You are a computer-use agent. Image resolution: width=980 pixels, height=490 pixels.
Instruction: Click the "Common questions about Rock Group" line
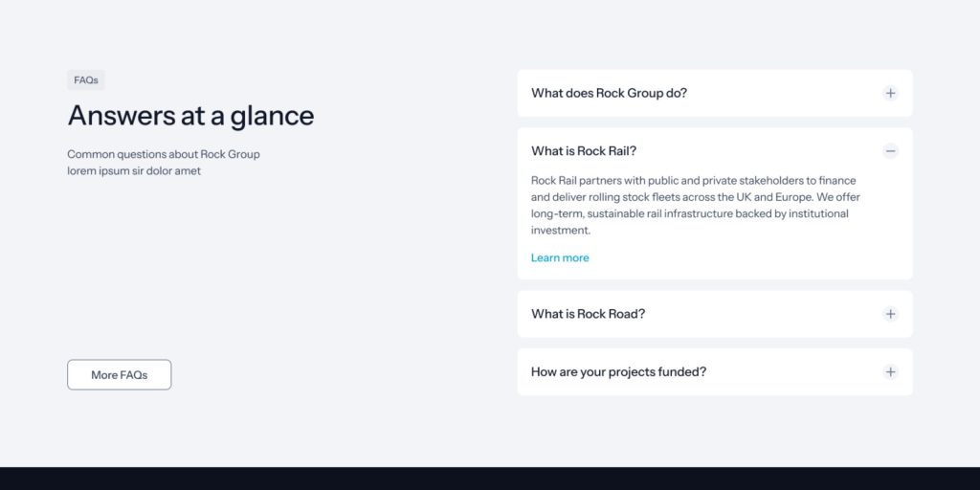pos(164,154)
